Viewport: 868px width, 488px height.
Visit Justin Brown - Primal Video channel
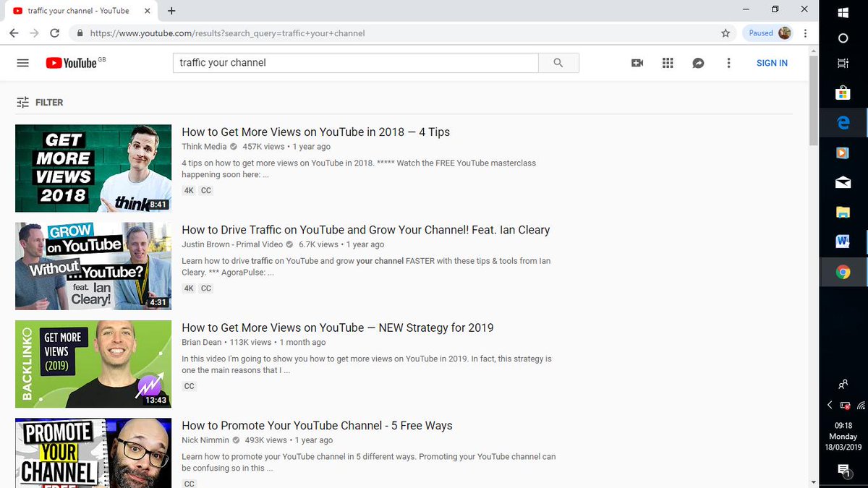tap(232, 244)
